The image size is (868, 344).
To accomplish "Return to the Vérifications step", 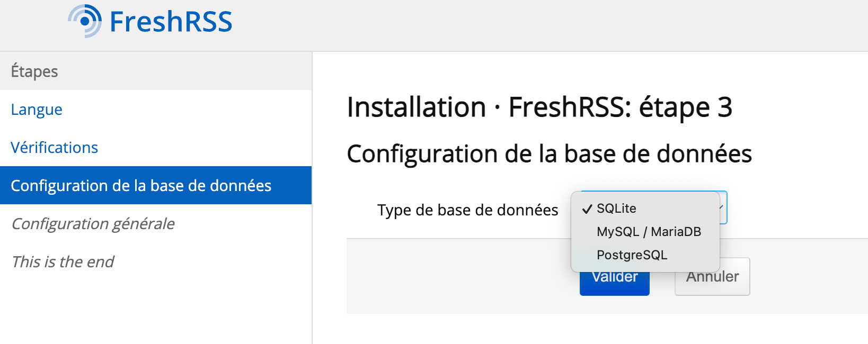I will [x=55, y=148].
